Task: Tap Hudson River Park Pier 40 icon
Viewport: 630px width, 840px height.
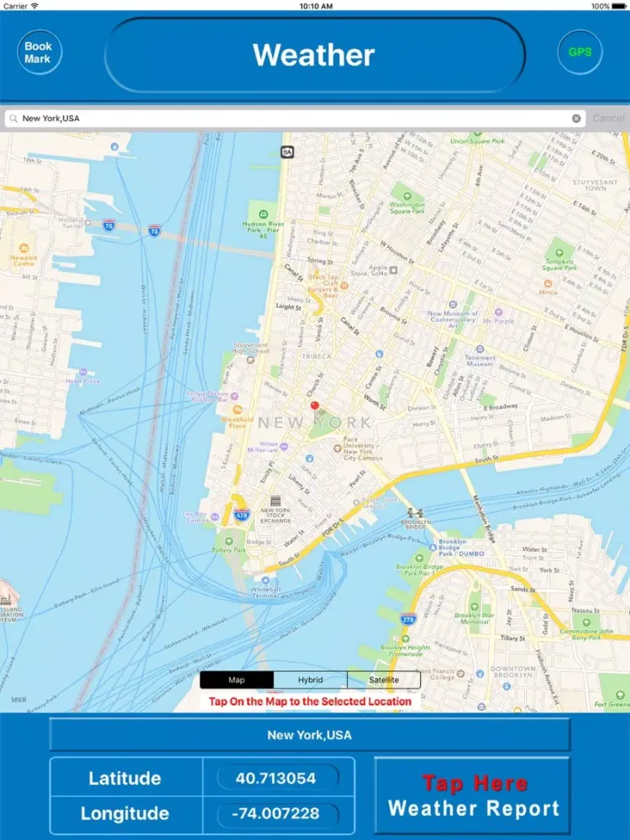Action: pyautogui.click(x=263, y=214)
